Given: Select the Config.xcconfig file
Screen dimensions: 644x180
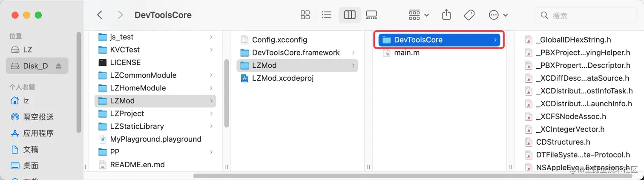Looking at the screenshot, I should 279,40.
